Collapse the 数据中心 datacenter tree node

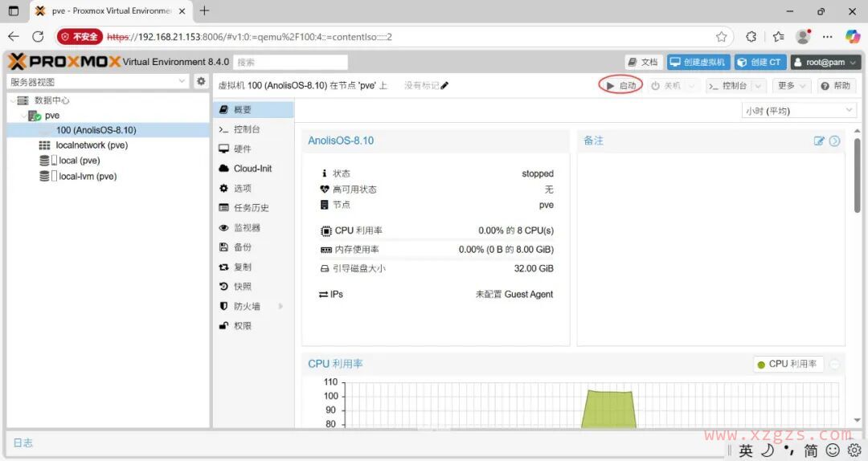[12, 100]
